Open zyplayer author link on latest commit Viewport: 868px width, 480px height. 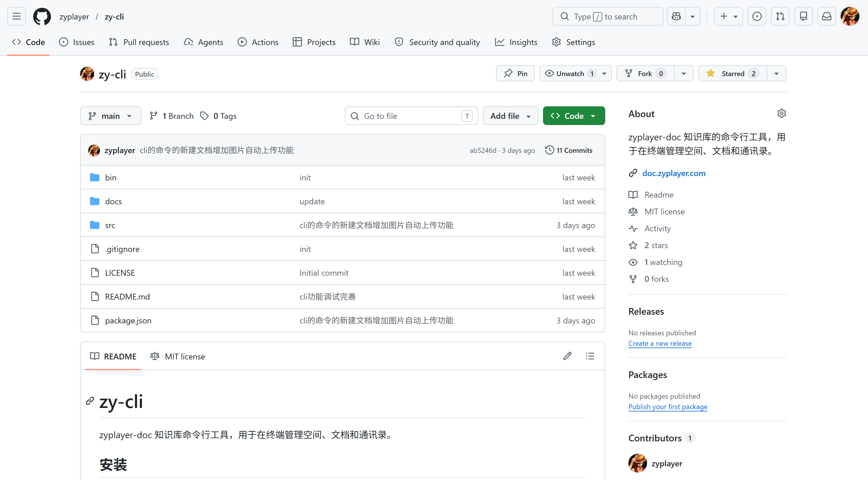coord(120,150)
